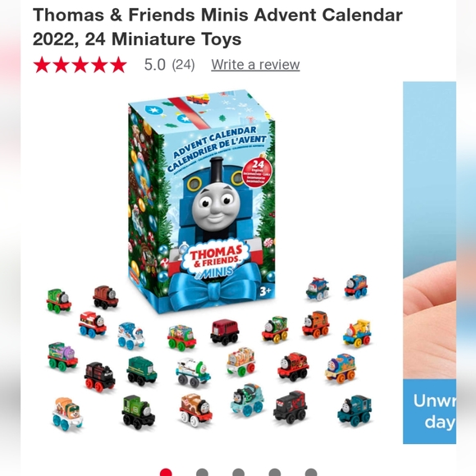
Task: Go to the third carousel dot
Action: pyautogui.click(x=238, y=473)
